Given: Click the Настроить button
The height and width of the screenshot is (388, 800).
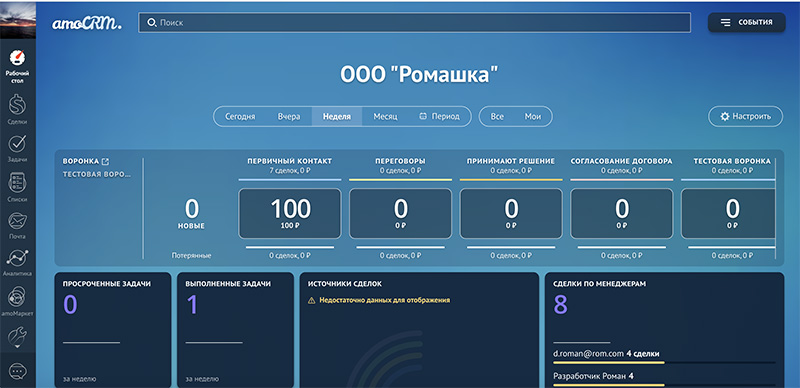Looking at the screenshot, I should [x=745, y=116].
